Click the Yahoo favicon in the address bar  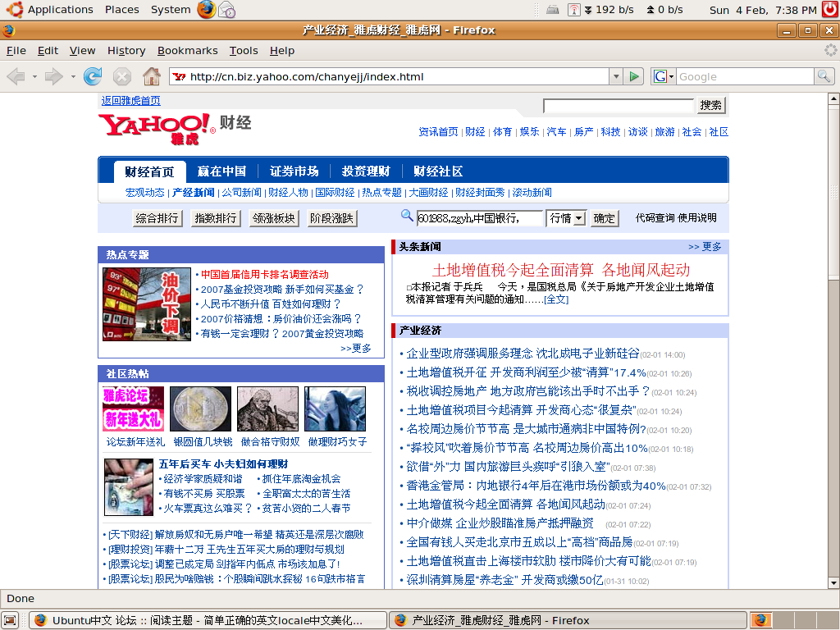tap(180, 76)
